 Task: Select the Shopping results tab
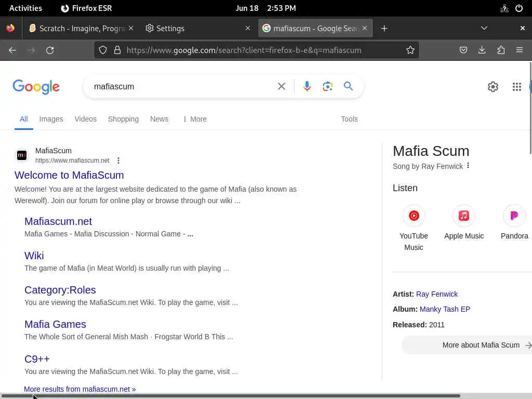pos(123,119)
